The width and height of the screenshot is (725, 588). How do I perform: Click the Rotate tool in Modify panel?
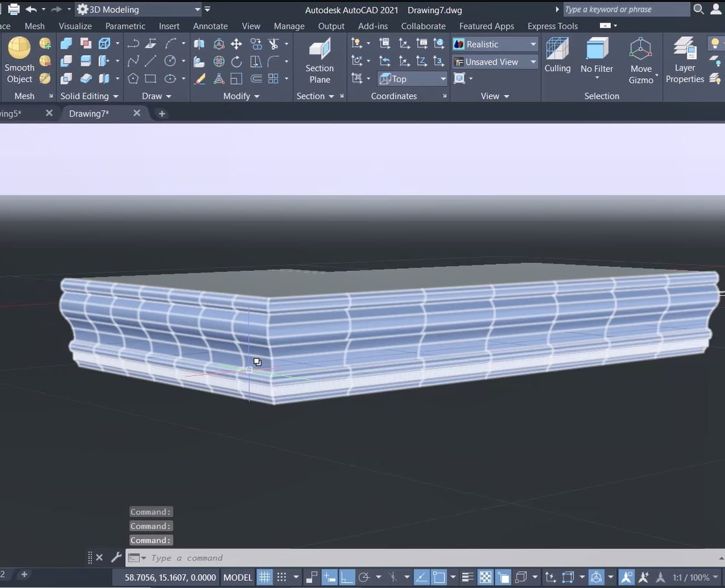click(x=236, y=62)
